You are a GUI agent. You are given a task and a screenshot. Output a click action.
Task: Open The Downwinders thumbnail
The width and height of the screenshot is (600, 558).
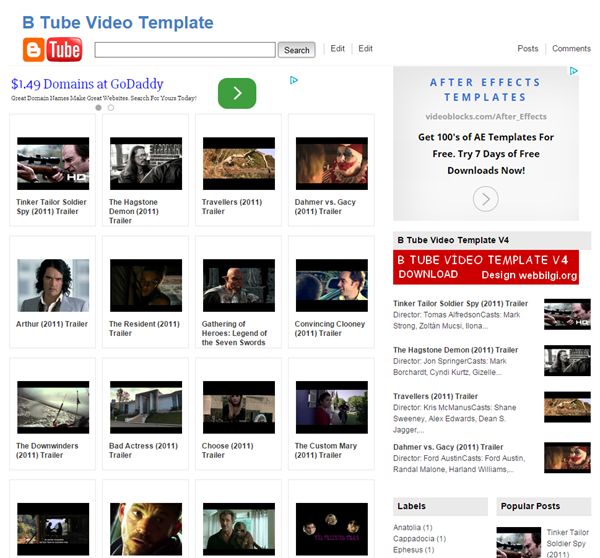click(53, 407)
